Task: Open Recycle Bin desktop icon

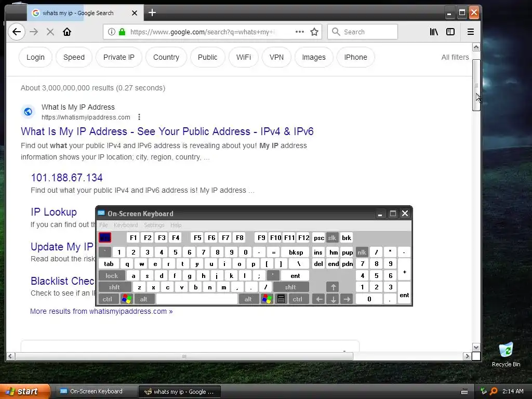Action: pos(506,354)
